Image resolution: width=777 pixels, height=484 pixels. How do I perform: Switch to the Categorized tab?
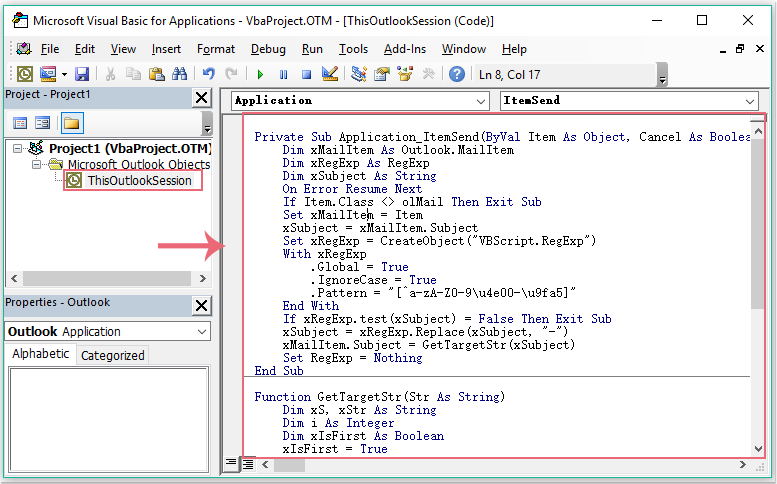(112, 355)
